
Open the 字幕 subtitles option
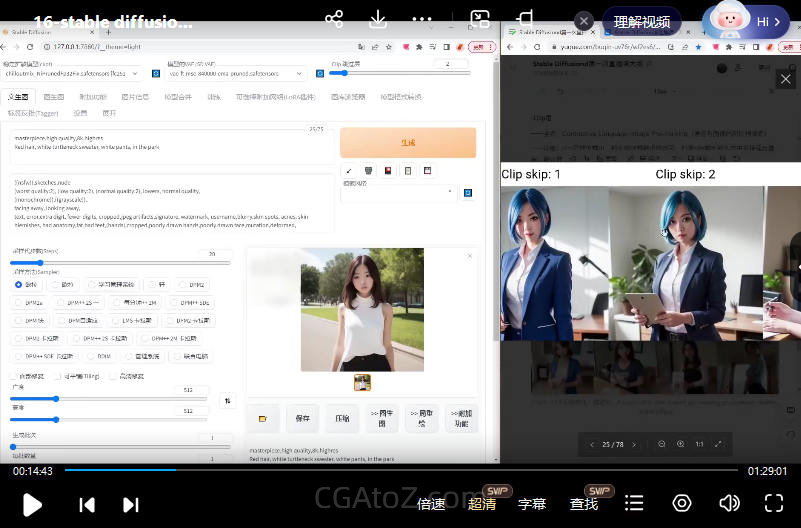[x=532, y=504]
